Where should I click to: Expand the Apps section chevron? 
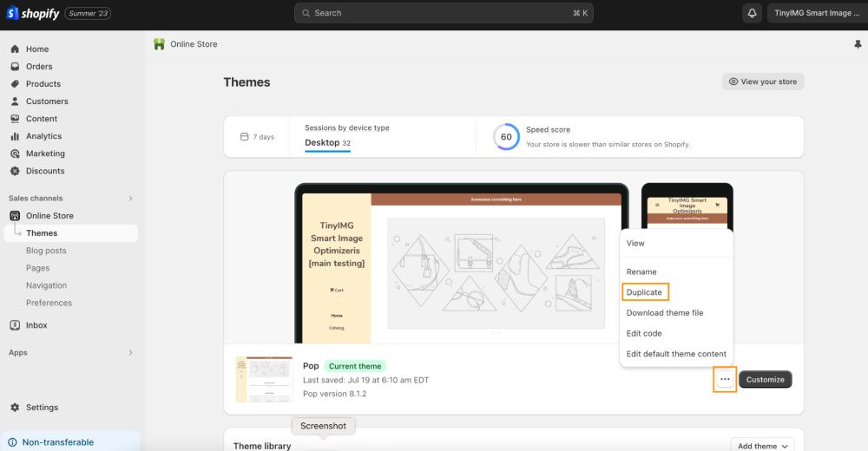[131, 352]
